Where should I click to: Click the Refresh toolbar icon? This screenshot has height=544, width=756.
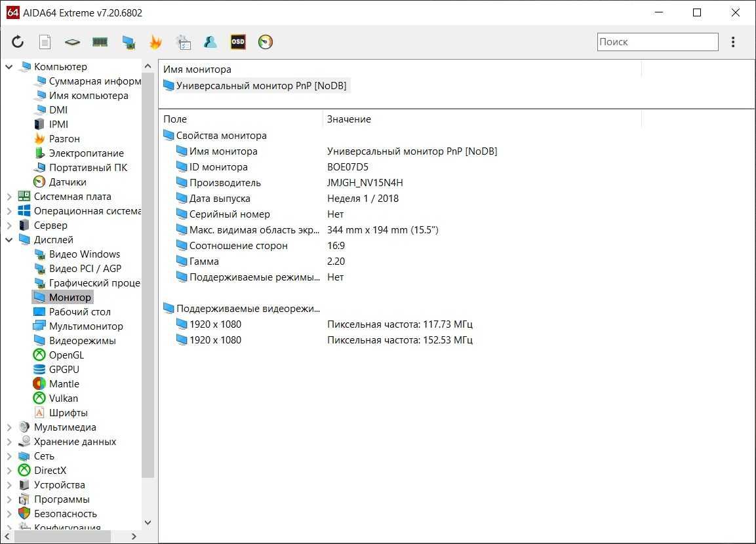(x=18, y=42)
